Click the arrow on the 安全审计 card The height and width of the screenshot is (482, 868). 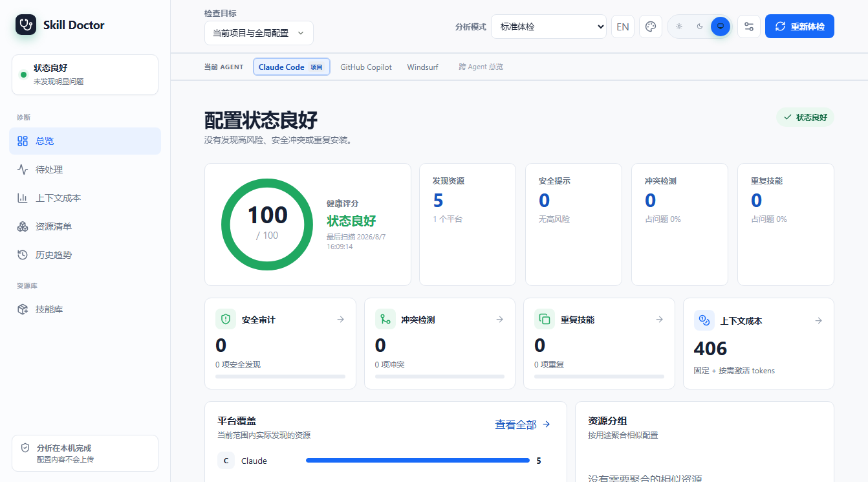pyautogui.click(x=340, y=319)
